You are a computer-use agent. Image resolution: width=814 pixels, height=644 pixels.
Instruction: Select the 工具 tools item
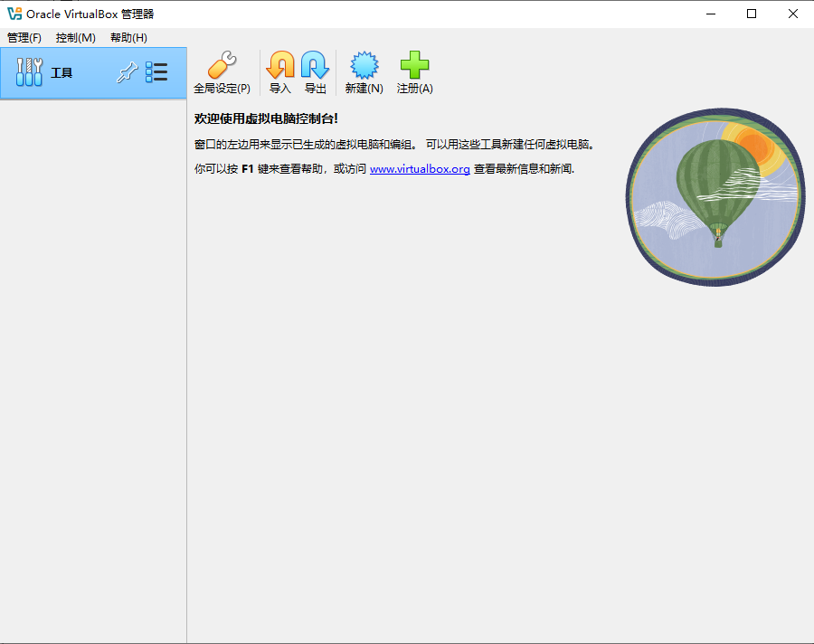(x=93, y=72)
